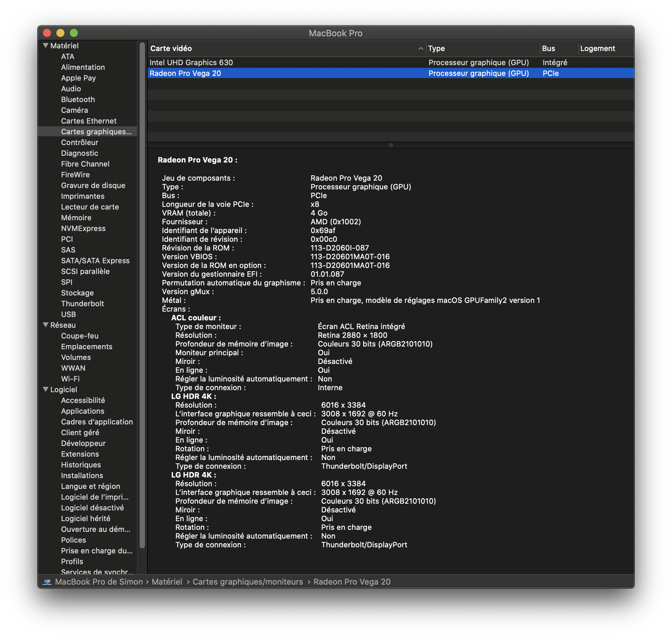Select Imprimantes in the sidebar

83,196
